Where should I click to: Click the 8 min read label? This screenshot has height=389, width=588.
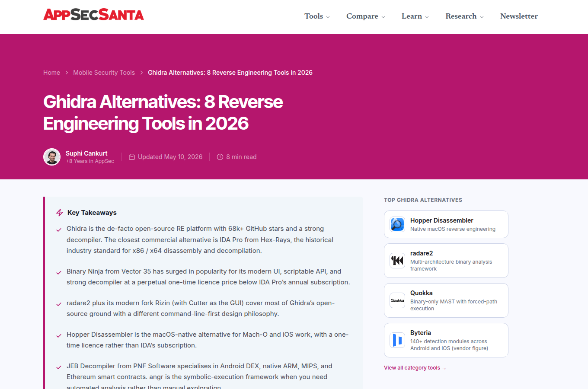click(x=241, y=157)
